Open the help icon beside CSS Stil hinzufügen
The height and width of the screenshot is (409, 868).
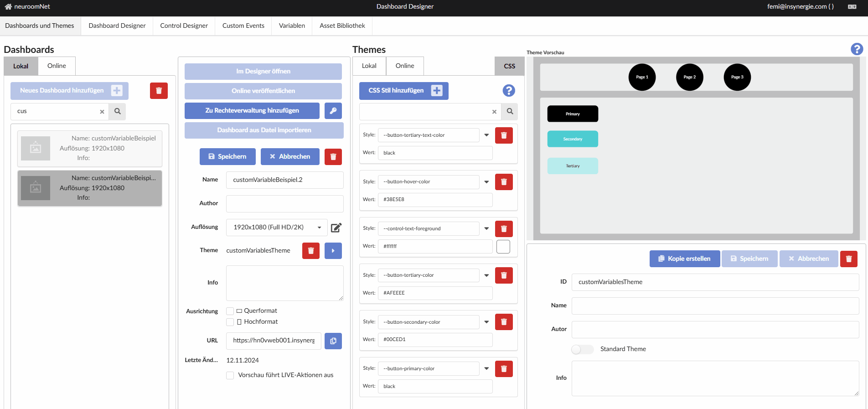coord(508,91)
